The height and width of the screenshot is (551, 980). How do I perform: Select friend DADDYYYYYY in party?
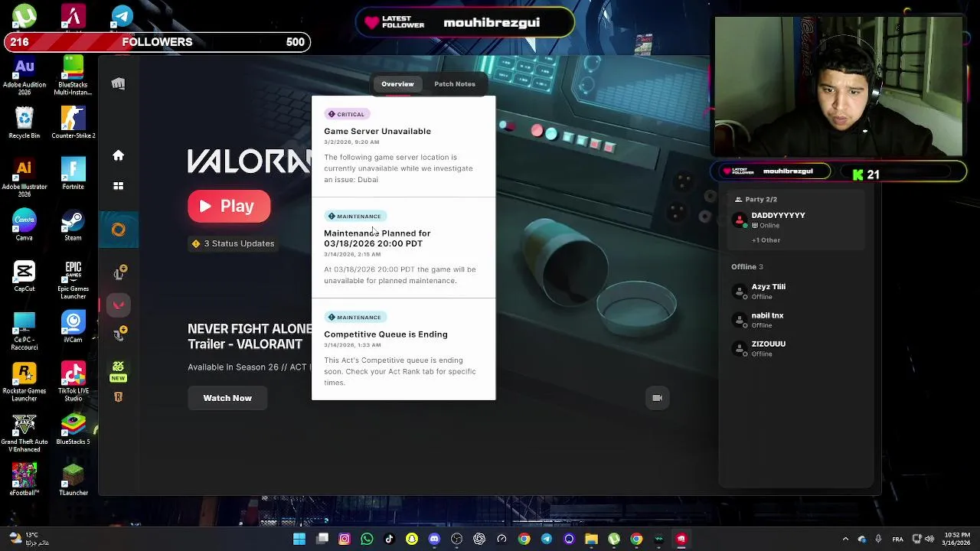click(x=795, y=220)
